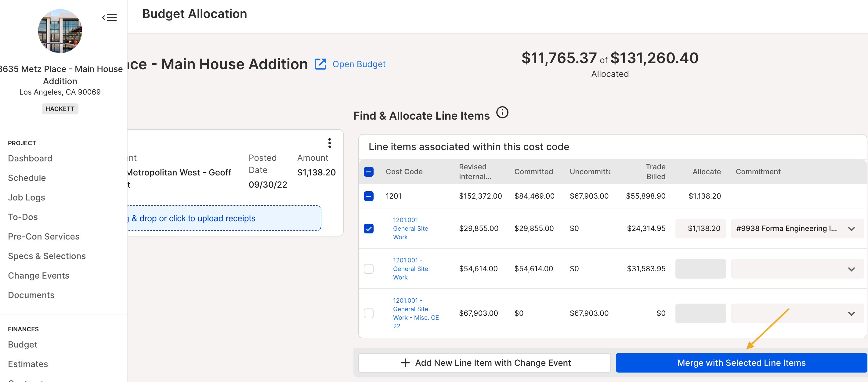Open Change Events from the sidebar

38,276
